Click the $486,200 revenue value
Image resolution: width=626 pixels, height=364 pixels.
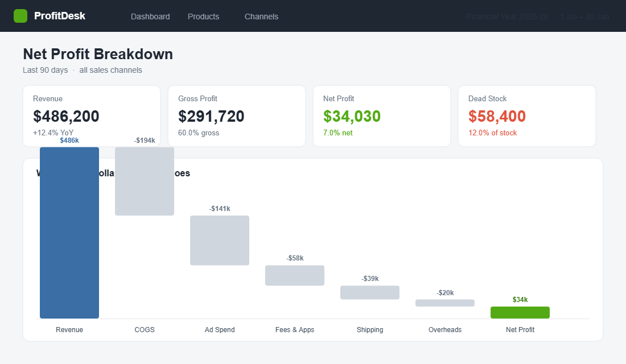click(66, 116)
